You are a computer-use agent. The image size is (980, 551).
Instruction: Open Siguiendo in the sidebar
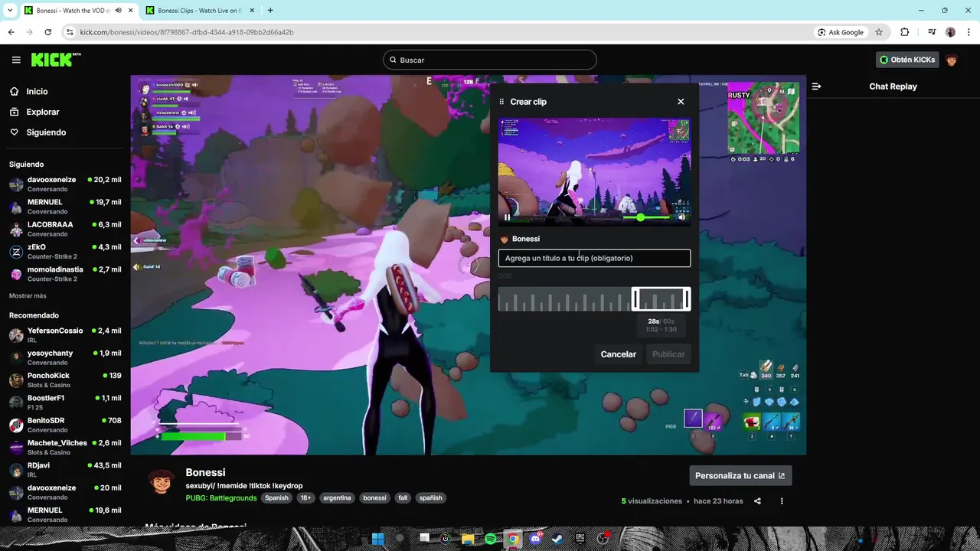pyautogui.click(x=46, y=132)
